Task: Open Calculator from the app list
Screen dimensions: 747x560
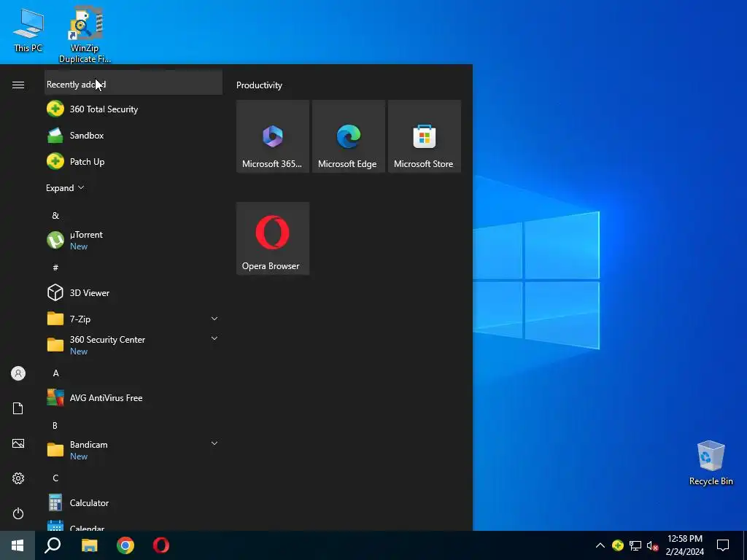Action: tap(133, 502)
